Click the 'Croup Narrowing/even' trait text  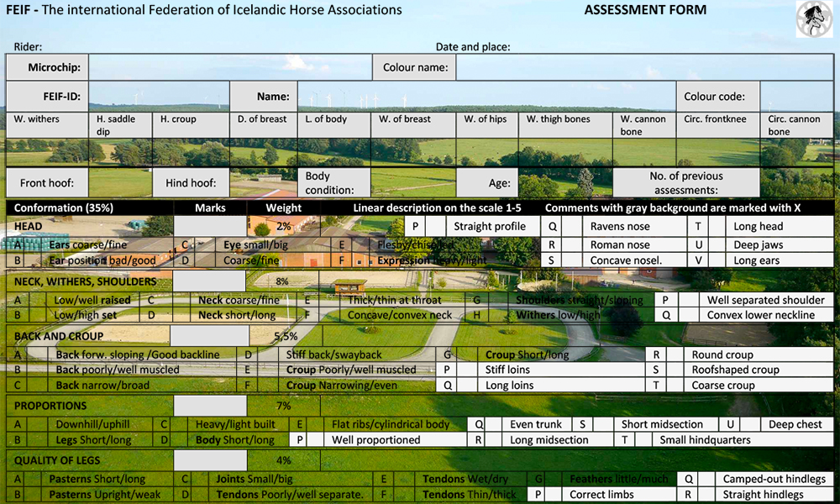pos(342,385)
